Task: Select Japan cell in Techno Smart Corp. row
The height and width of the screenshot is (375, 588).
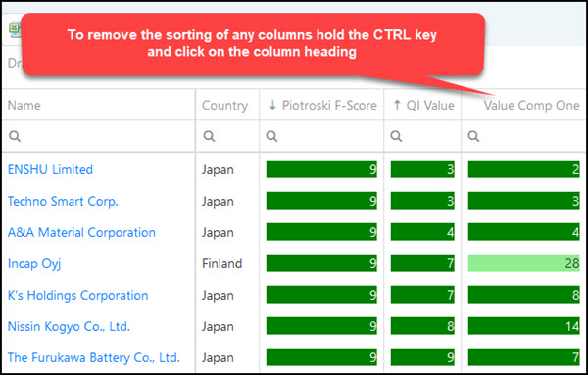Action: tap(218, 202)
